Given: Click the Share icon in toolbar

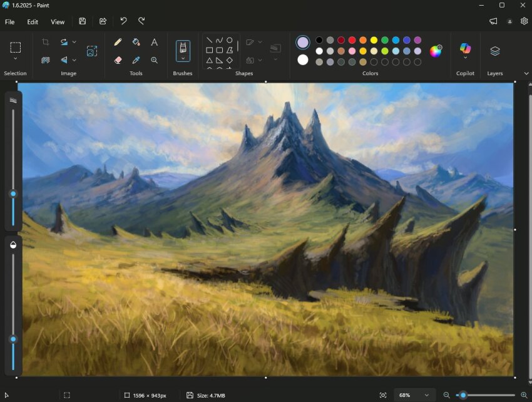Looking at the screenshot, I should point(103,21).
